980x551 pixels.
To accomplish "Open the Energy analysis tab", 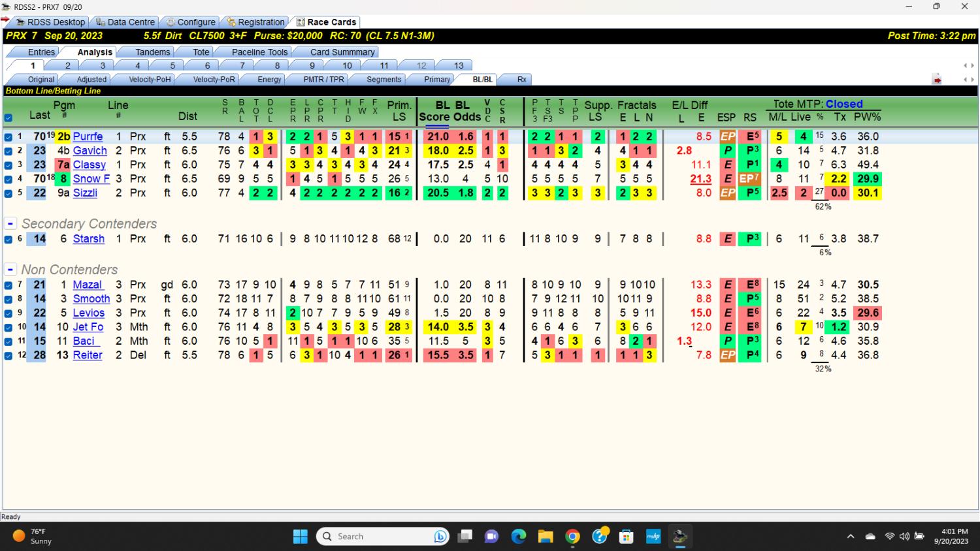I will (x=269, y=80).
